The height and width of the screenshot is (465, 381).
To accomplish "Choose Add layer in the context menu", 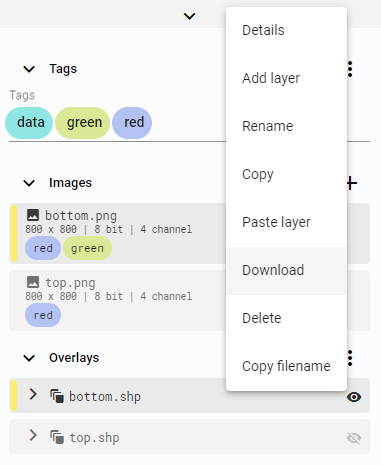I will click(x=286, y=78).
